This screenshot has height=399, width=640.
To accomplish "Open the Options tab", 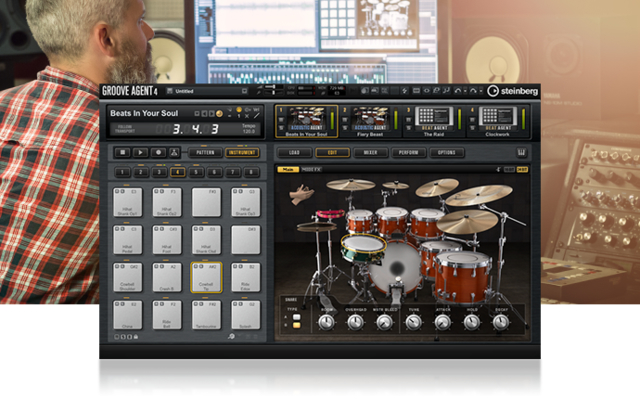I will (447, 153).
